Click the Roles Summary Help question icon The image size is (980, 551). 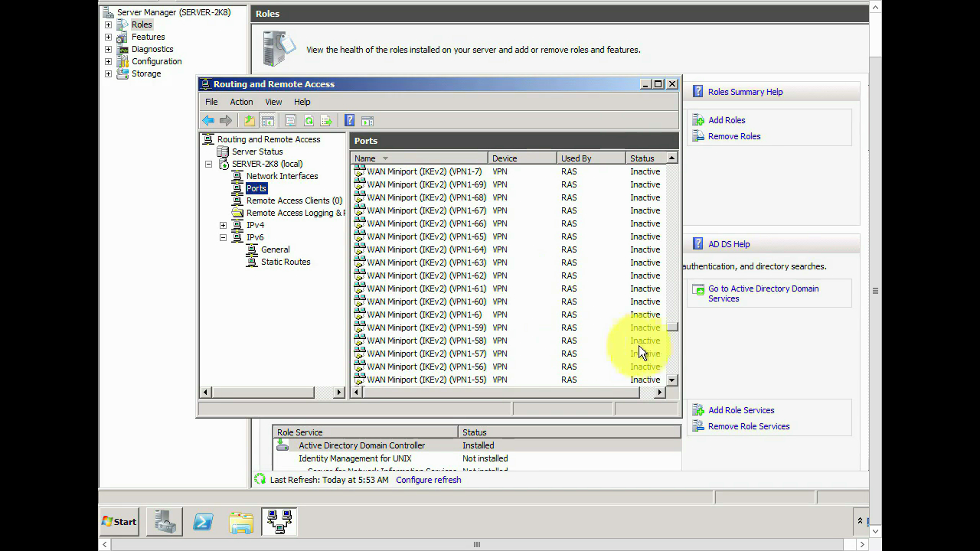coord(697,92)
